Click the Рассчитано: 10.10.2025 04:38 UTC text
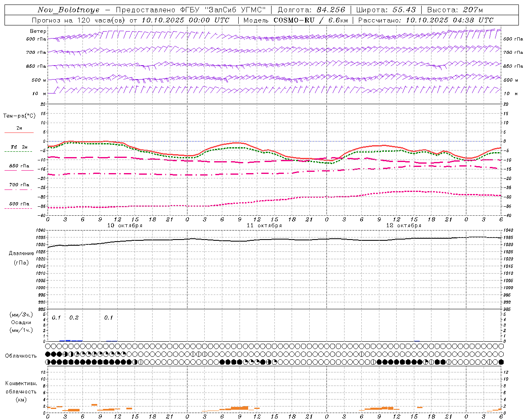This screenshot has height=420, width=525. [x=426, y=20]
